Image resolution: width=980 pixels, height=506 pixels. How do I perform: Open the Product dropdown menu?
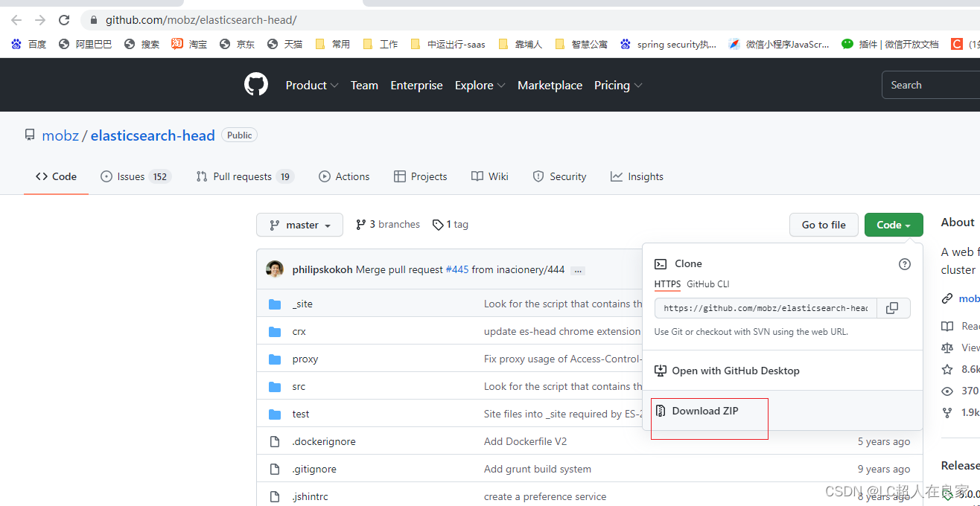(312, 85)
